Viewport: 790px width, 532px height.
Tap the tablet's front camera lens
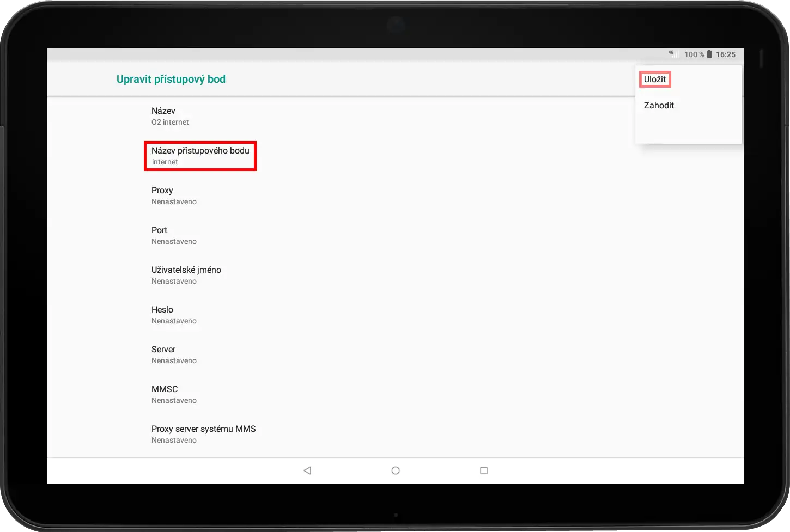pyautogui.click(x=396, y=25)
